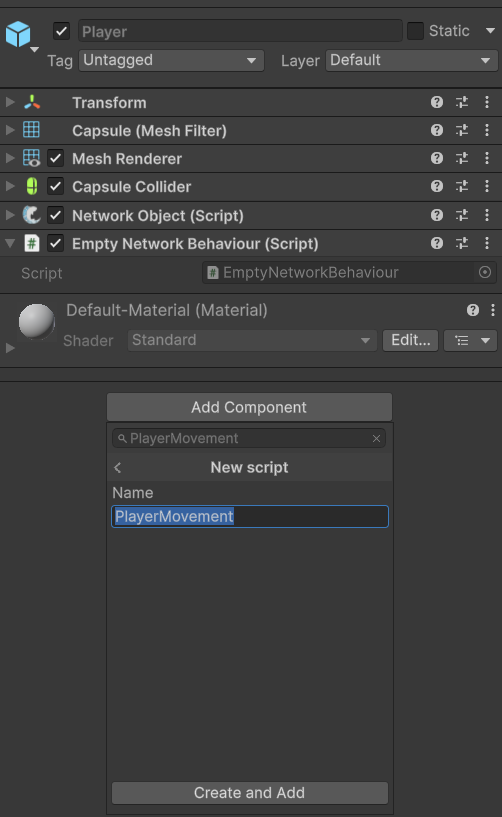Screen dimensions: 502x817
Task: Open Network Object kebab menu
Action: coord(487,215)
